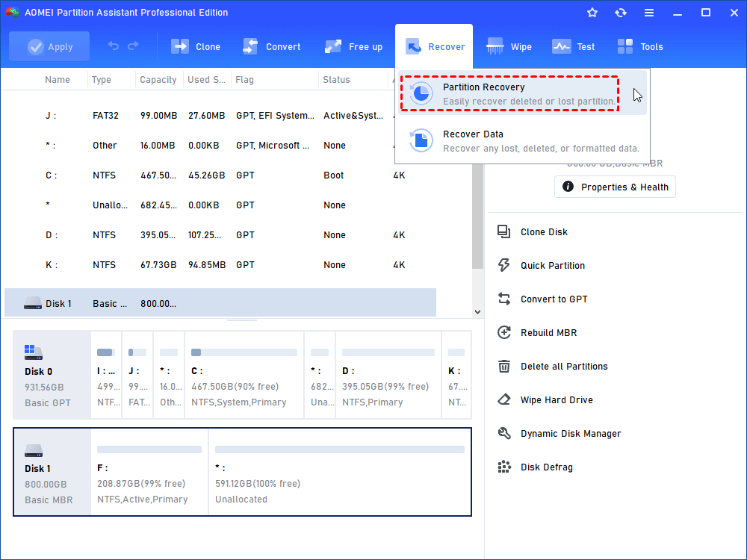Undo the last operation arrow
This screenshot has height=560, width=747.
114,46
